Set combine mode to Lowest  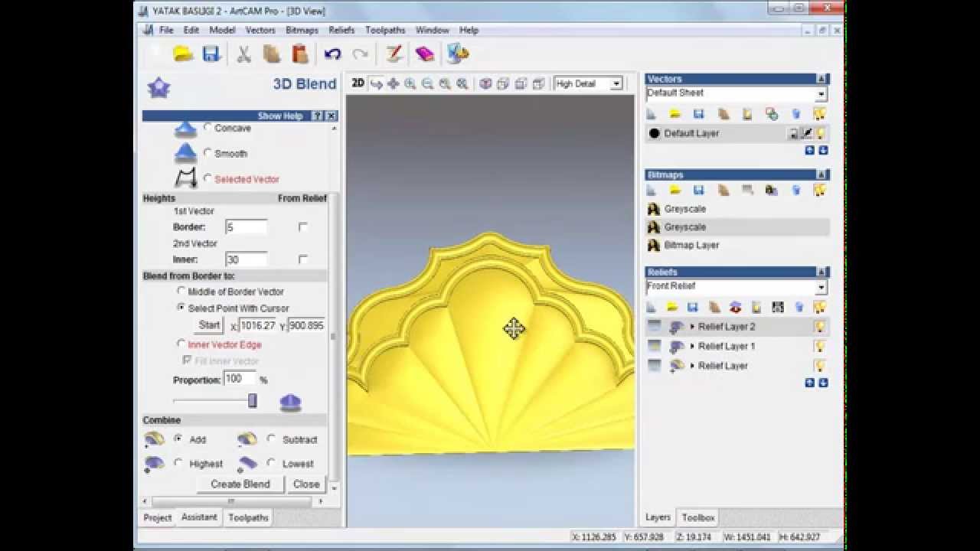click(x=271, y=463)
